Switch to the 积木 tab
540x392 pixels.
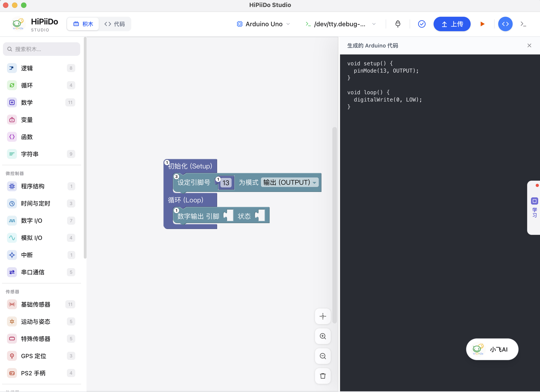(83, 24)
